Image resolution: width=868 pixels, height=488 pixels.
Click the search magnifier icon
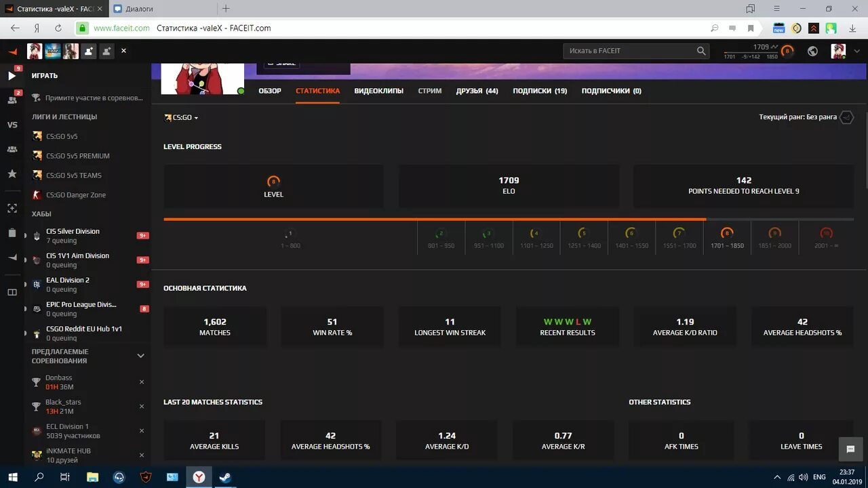701,51
